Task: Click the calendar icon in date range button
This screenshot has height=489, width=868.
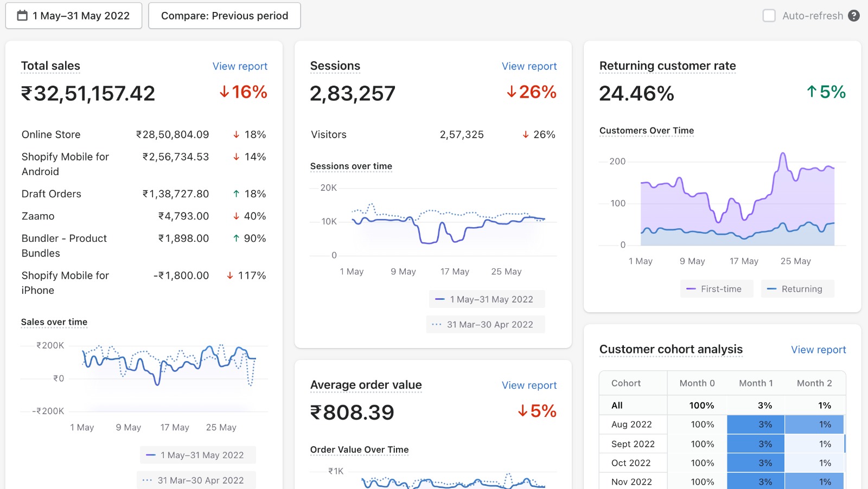Action: pyautogui.click(x=22, y=16)
